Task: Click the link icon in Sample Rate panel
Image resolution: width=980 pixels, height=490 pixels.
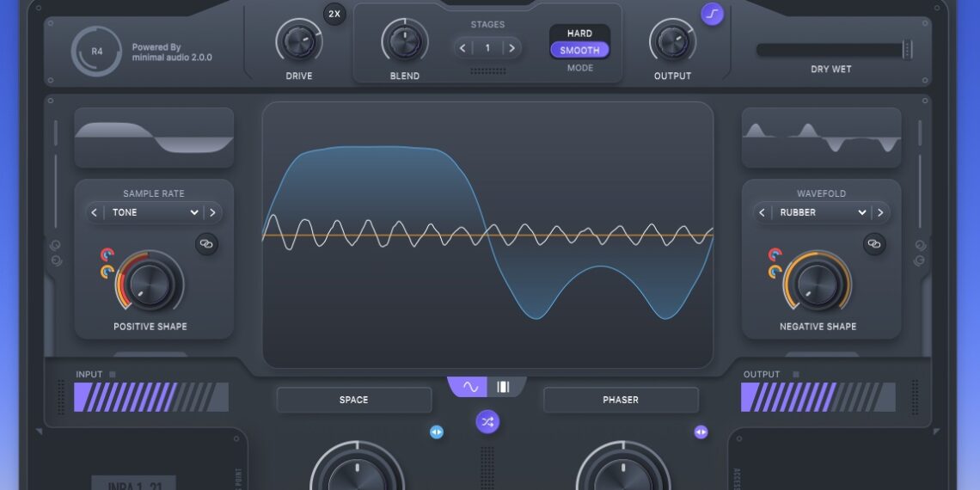Action: click(x=206, y=244)
